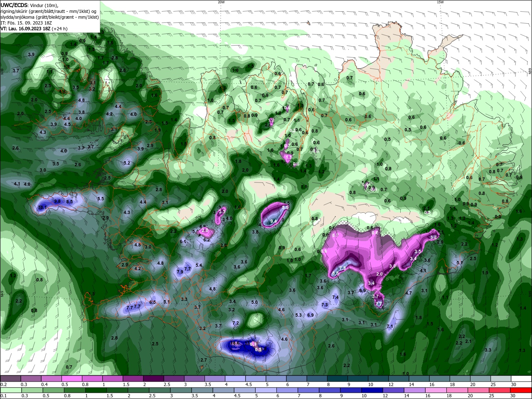Viewport: 532px width, 399px height.
Task: Click the map value '2.7' near the south coast
Action: [x=204, y=360]
